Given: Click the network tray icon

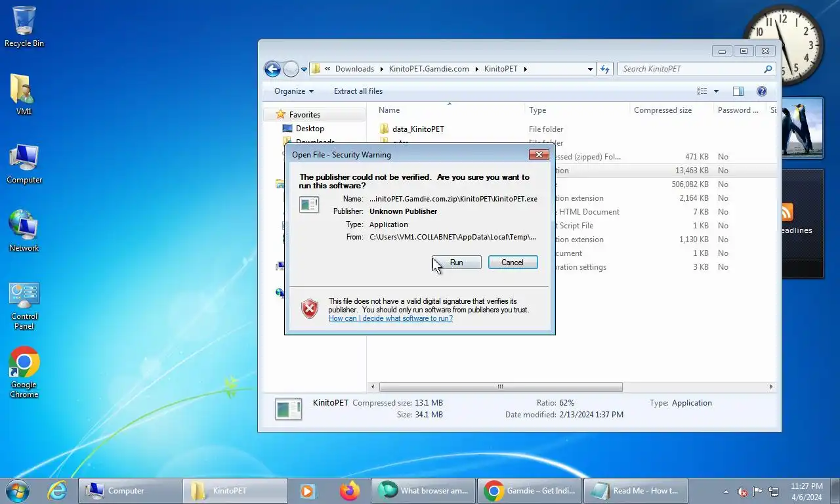Looking at the screenshot, I should (774, 492).
